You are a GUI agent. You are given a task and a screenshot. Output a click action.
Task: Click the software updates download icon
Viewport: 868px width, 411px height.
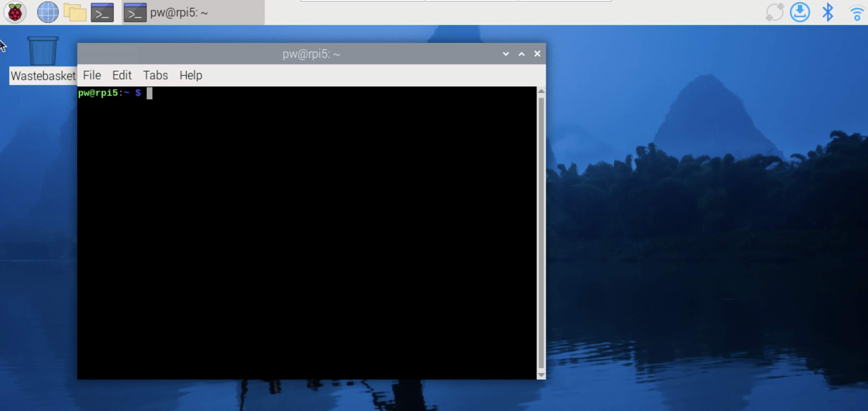pyautogui.click(x=800, y=13)
